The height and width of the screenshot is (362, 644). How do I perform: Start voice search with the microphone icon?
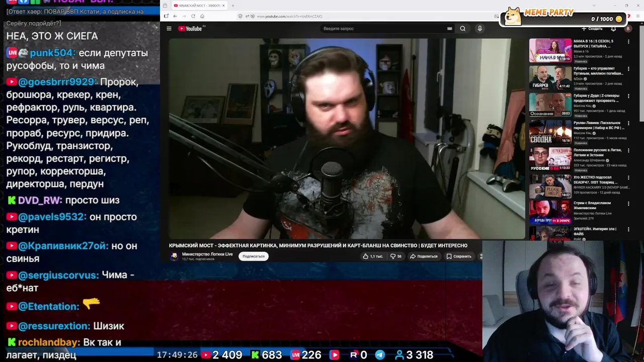click(479, 29)
